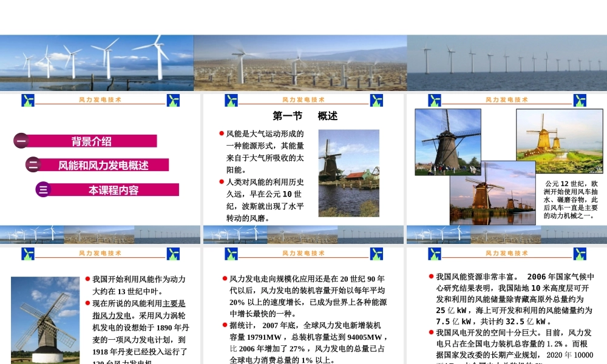Click logo icon right of agenda slide header
This screenshot has width=607, height=364.
coord(173,100)
